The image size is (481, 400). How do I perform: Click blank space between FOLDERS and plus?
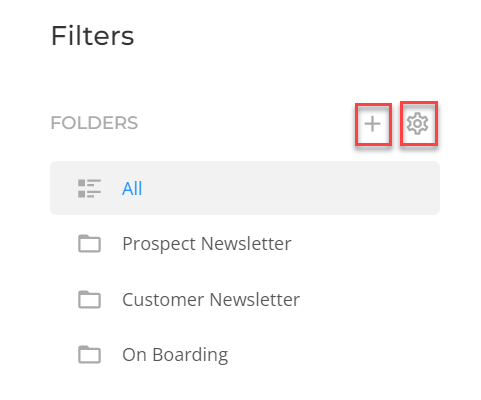pyautogui.click(x=247, y=123)
